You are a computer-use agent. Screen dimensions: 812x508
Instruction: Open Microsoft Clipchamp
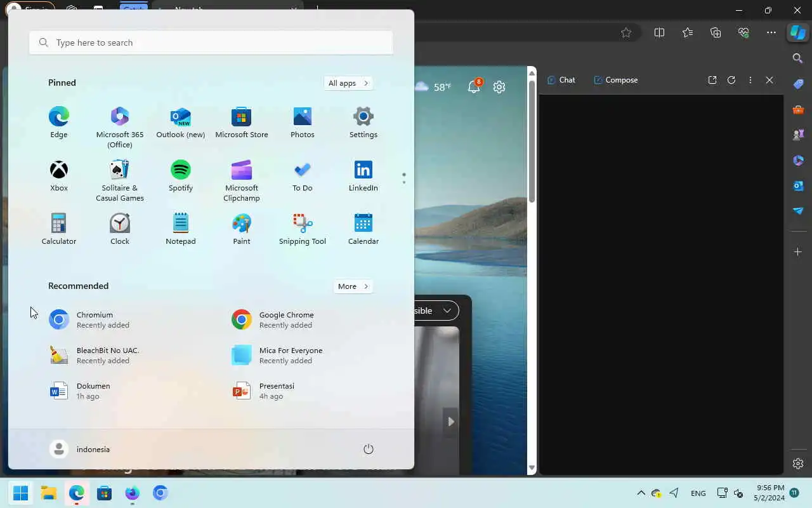click(x=242, y=180)
